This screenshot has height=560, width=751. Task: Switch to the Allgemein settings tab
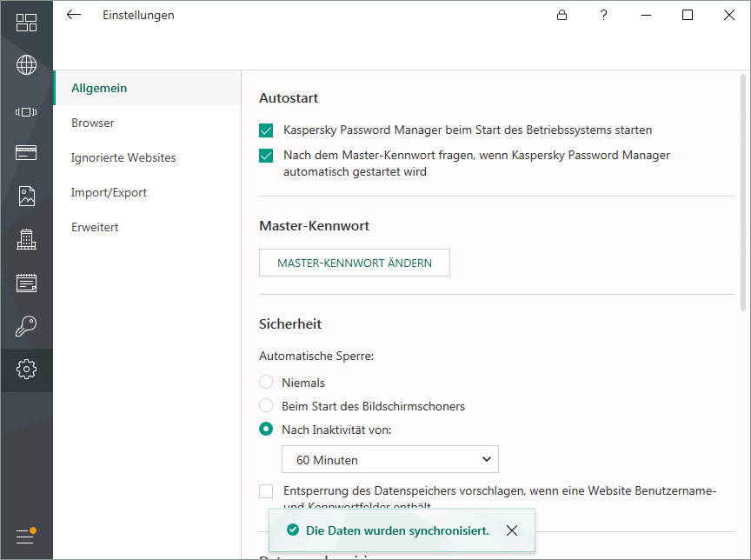point(147,88)
